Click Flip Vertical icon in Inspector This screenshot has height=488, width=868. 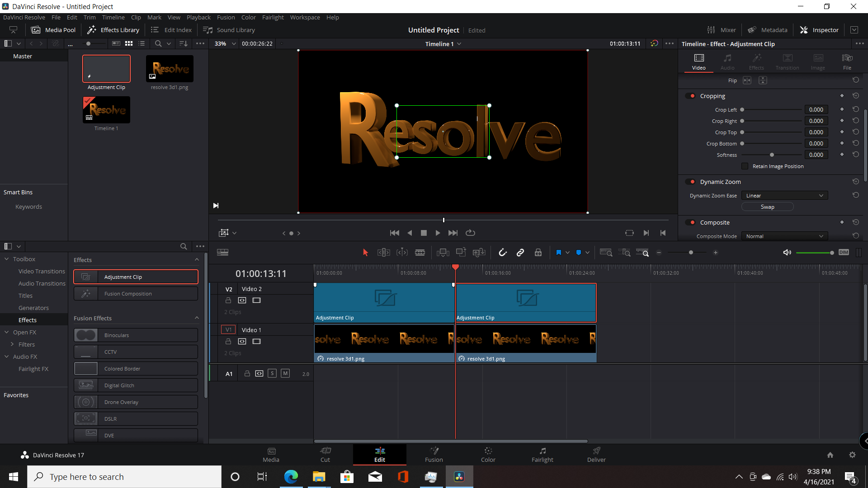click(763, 80)
